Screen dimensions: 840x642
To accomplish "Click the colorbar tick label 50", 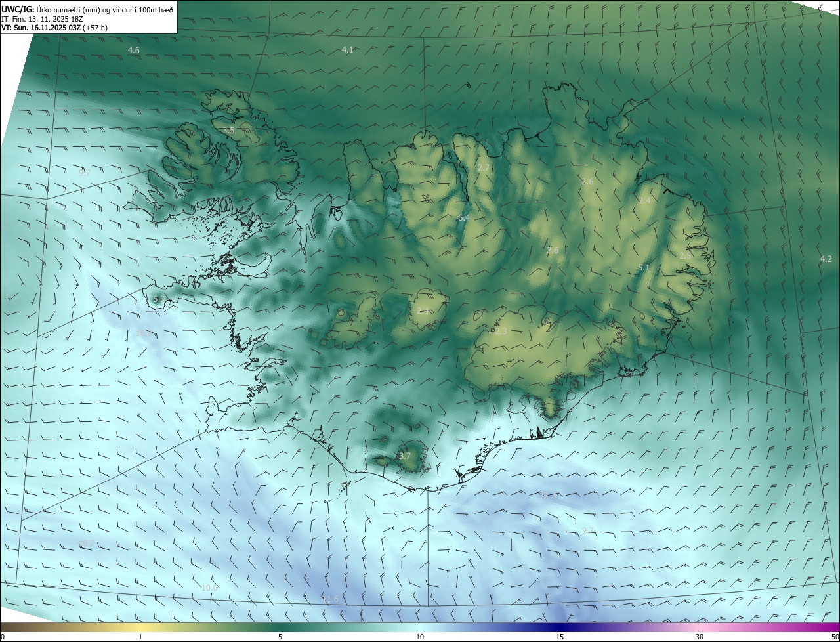I will 835,637.
